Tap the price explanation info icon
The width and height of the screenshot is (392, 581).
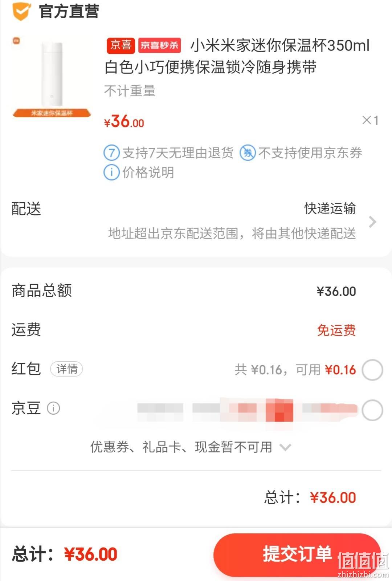[x=111, y=172]
